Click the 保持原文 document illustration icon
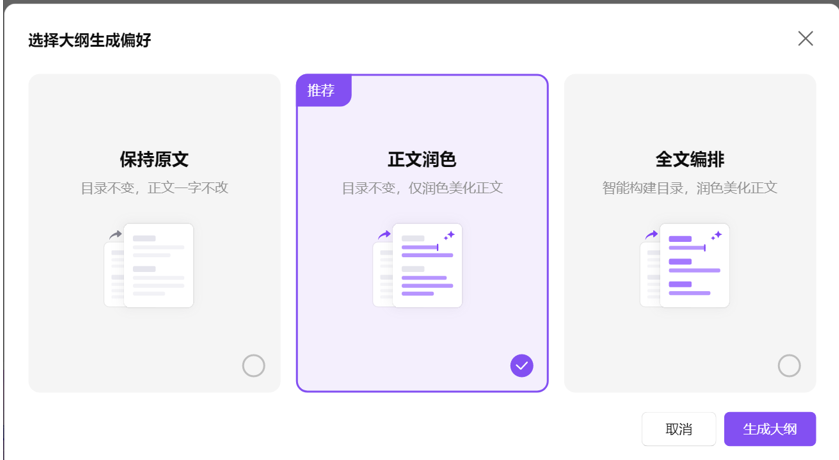 149,265
